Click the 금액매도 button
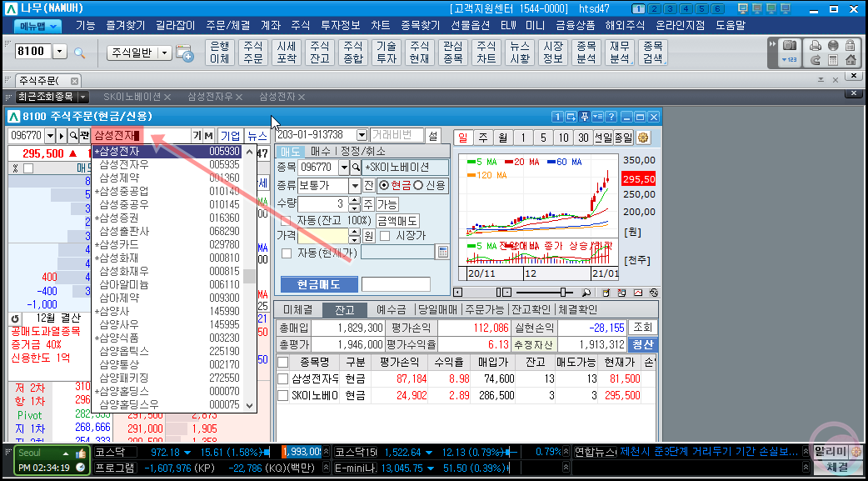 coord(397,221)
